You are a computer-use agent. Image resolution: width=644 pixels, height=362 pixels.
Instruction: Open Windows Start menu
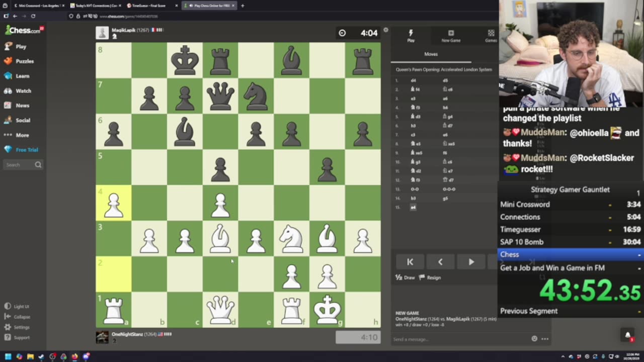pyautogui.click(x=8, y=356)
